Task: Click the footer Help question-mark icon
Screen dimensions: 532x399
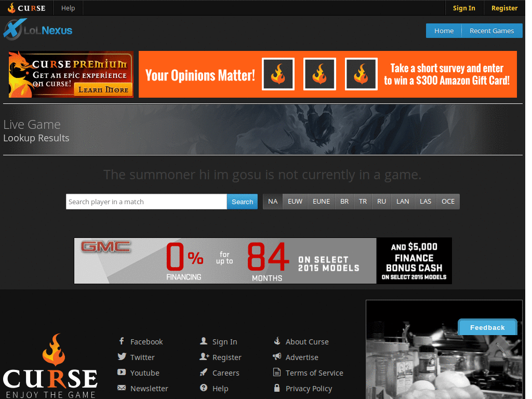Action: (204, 388)
